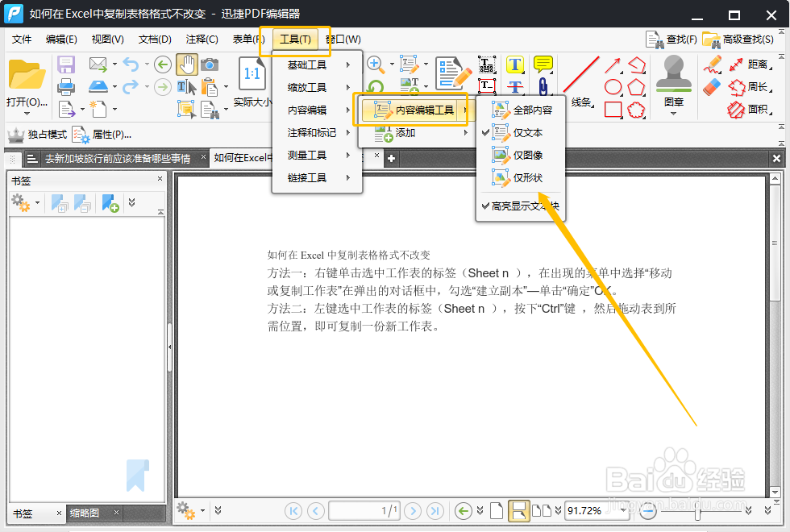Select the Highlight text T tool
Screen dimensions: 790x532
tap(515, 64)
